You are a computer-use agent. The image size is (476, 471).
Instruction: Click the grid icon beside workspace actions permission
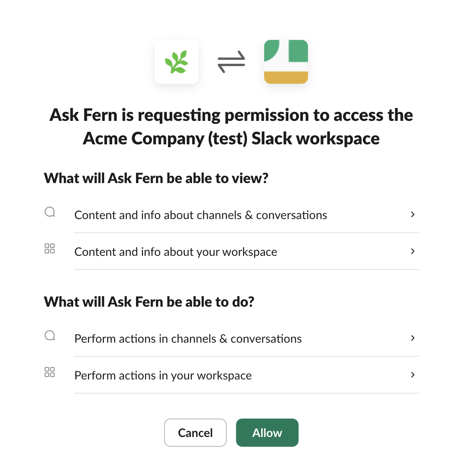tap(50, 372)
